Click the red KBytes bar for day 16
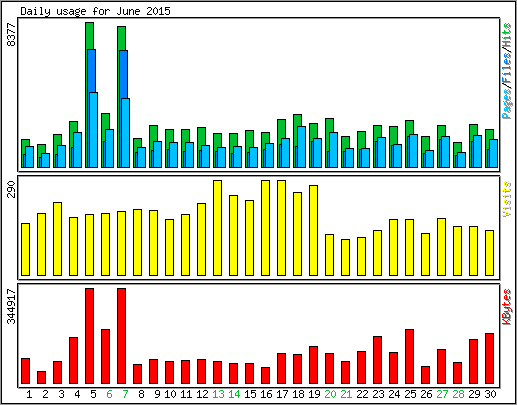This screenshot has width=517, height=405. 265,375
